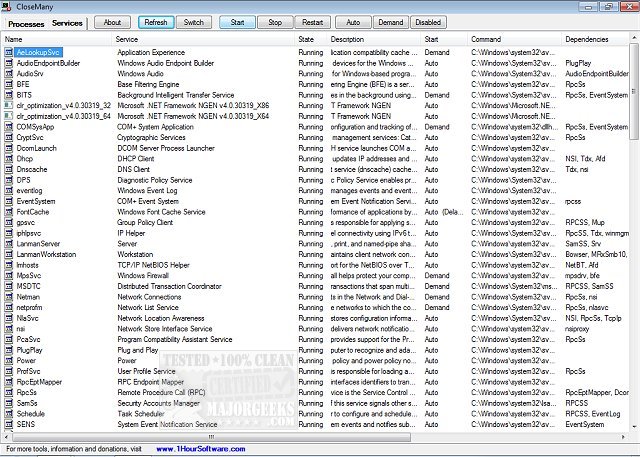Click the LanmanServer service icon
The image size is (640, 457).
tap(9, 244)
